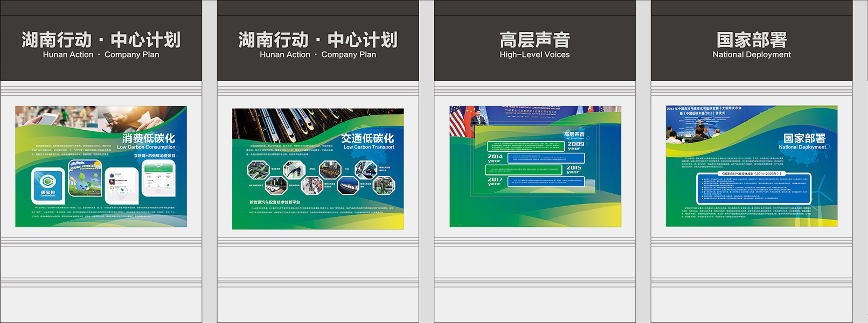
Task: Select the 2017 year timeline label
Action: [x=495, y=181]
